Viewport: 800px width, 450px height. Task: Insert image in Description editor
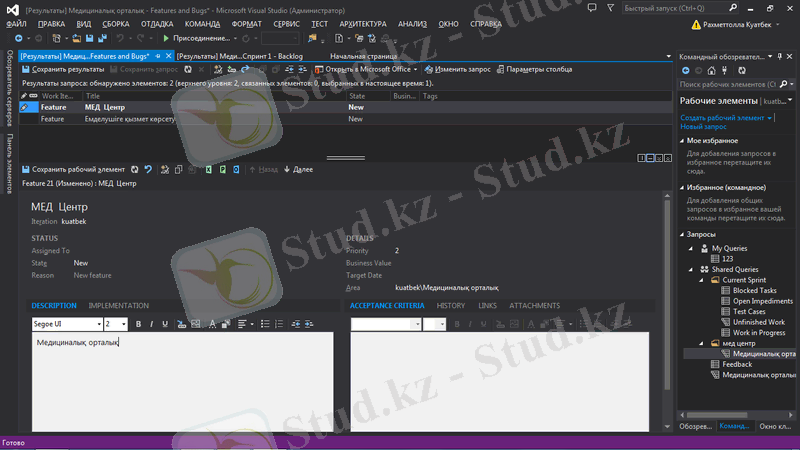pyautogui.click(x=195, y=324)
